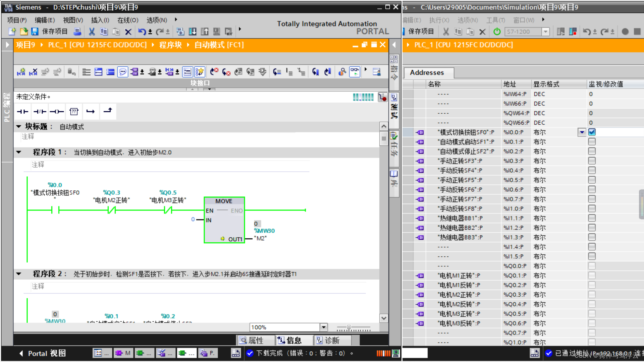Check the 自动模式启动SF1 checkbox
Screen dimensions: 644x362
(x=592, y=142)
